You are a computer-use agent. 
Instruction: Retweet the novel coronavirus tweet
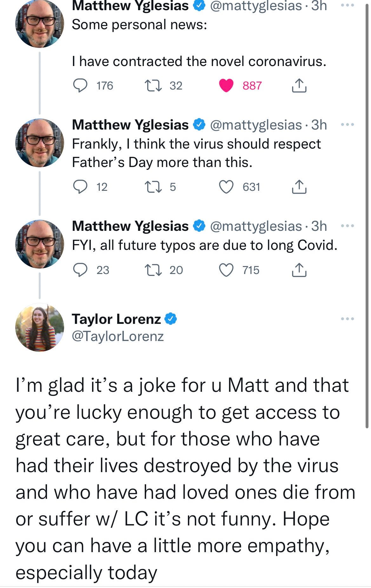click(153, 86)
